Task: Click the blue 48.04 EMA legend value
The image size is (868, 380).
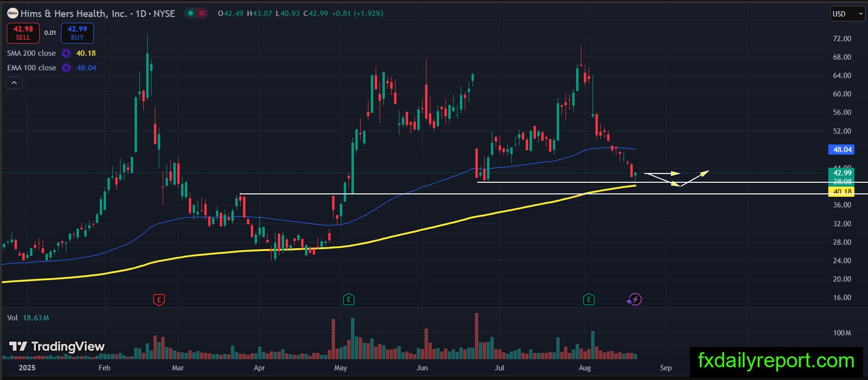Action: tap(87, 68)
